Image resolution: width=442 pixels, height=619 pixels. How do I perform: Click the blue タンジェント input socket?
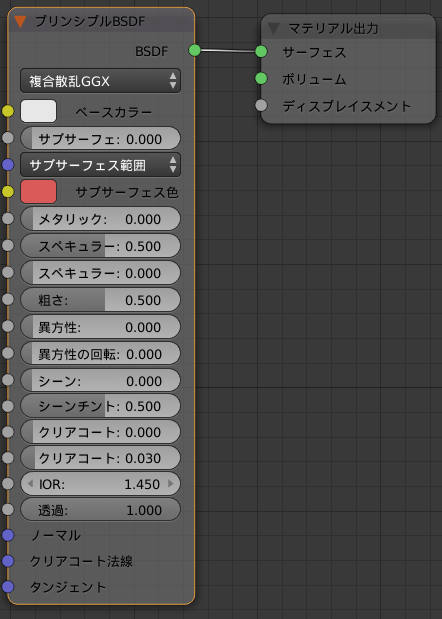click(8, 587)
